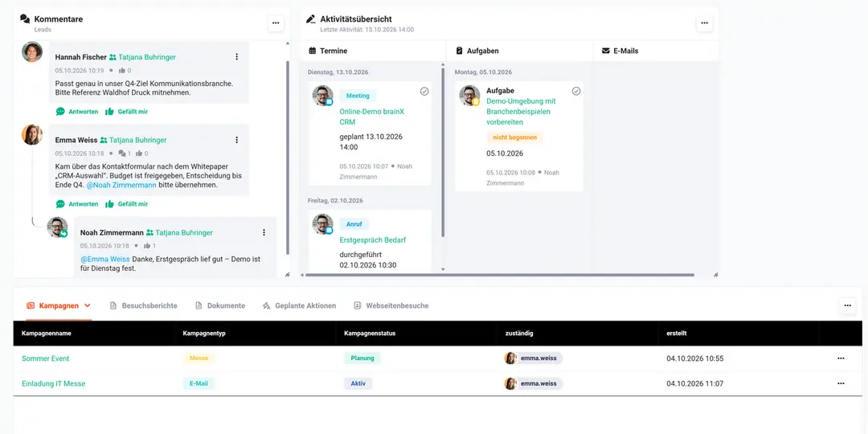Screen dimensions: 868x434
Task: Click the Aktivitätsübersicht panel resize handle
Action: point(716,275)
